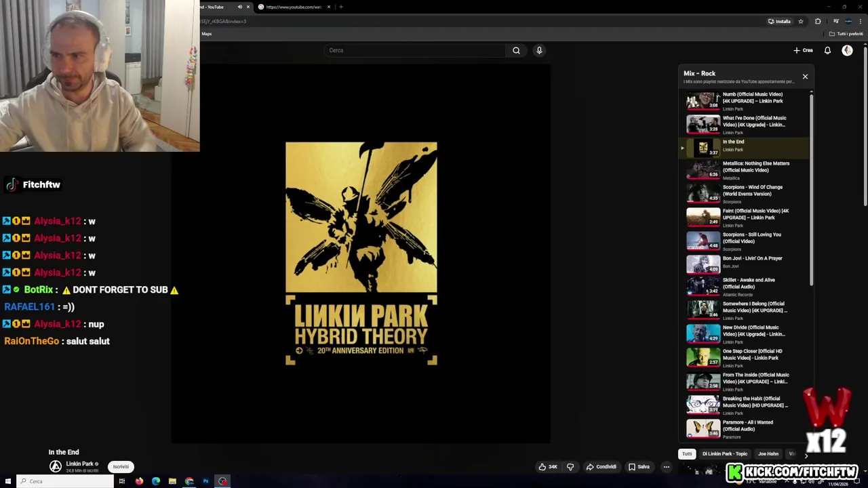Close the Mix – Rock playlist panel

805,77
